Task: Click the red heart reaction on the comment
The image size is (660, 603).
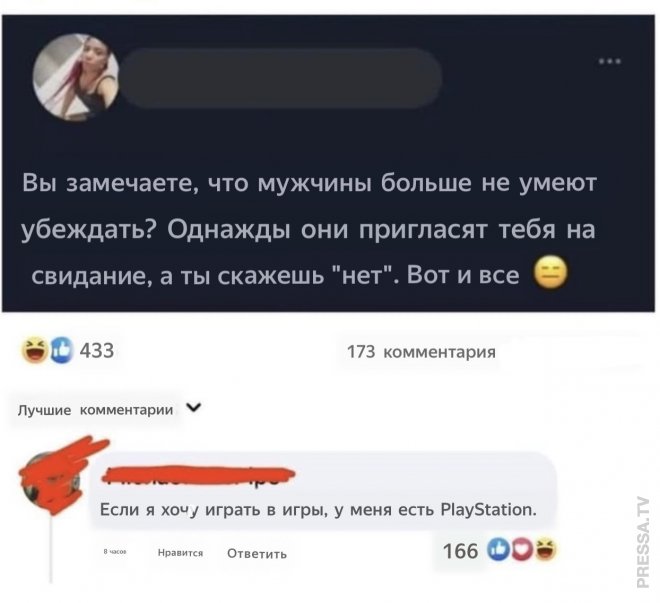Action: (x=520, y=550)
